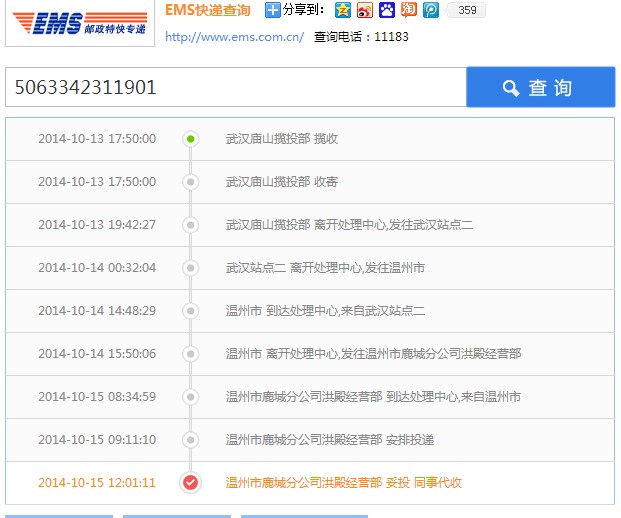Screen dimensions: 621x518
Task: Share to Taobao orange icon
Action: [409, 10]
